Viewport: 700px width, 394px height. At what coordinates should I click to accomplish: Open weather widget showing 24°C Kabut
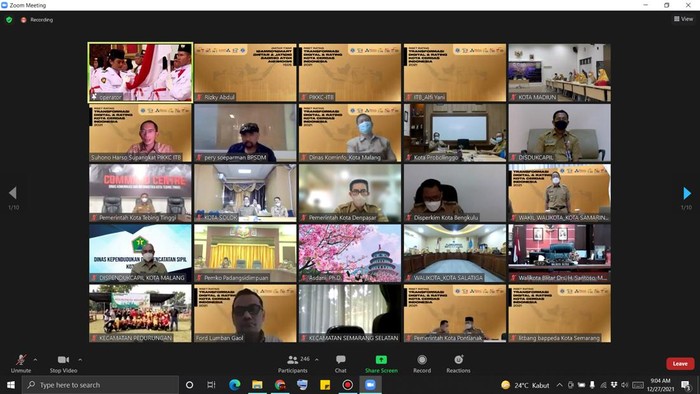click(525, 385)
